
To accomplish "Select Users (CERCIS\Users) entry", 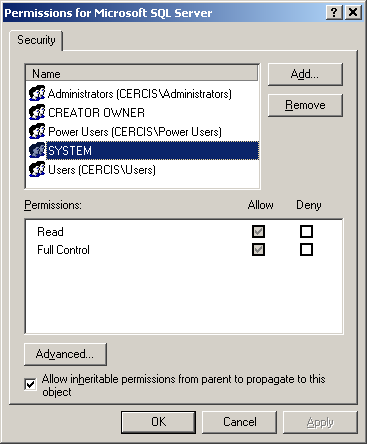I will 102,170.
